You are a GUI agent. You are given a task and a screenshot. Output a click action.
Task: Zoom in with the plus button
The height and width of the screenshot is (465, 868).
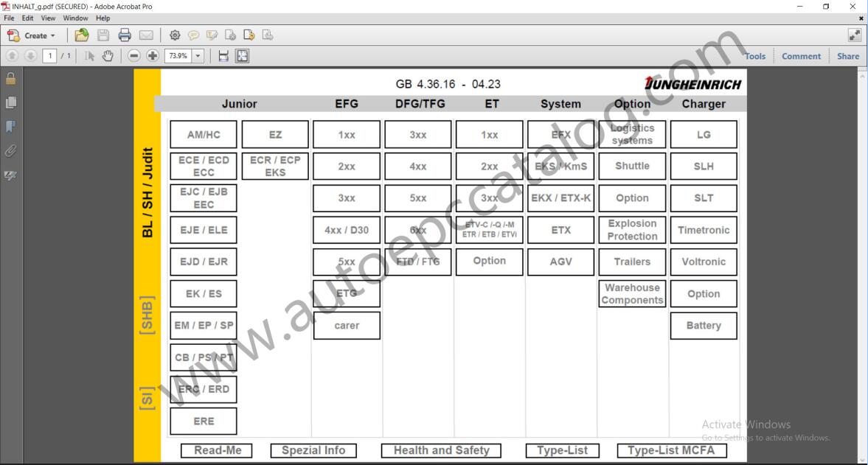coord(153,56)
